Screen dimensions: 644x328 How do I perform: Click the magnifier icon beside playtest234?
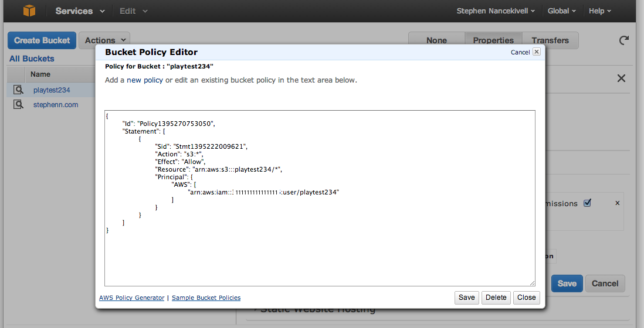tap(18, 90)
